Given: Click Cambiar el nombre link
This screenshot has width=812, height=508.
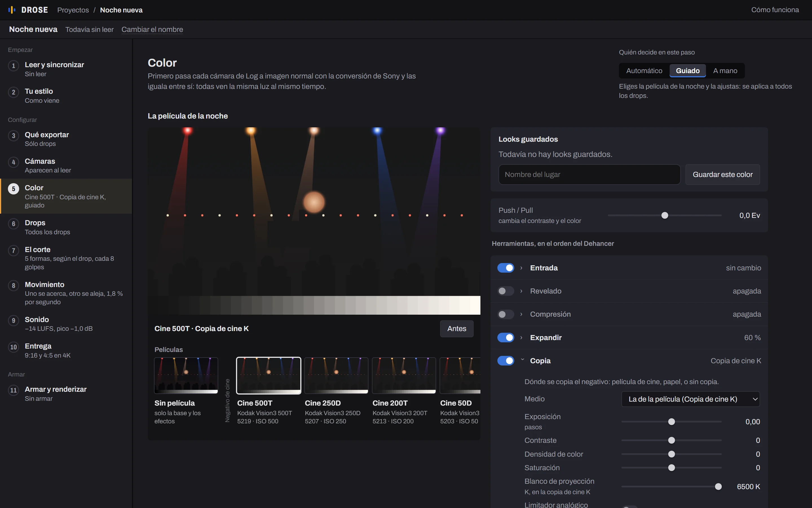Looking at the screenshot, I should click(x=152, y=30).
